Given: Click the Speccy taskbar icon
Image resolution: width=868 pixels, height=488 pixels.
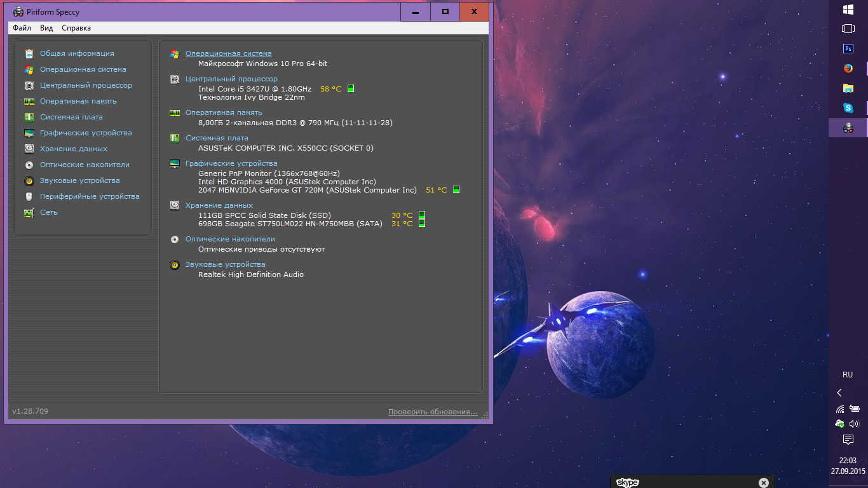Looking at the screenshot, I should [x=848, y=128].
